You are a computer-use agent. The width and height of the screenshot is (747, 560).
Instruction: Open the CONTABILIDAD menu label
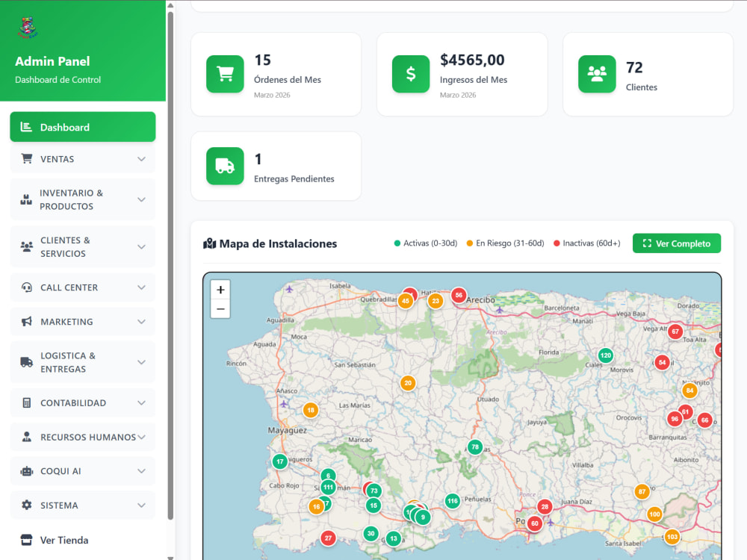click(x=73, y=403)
